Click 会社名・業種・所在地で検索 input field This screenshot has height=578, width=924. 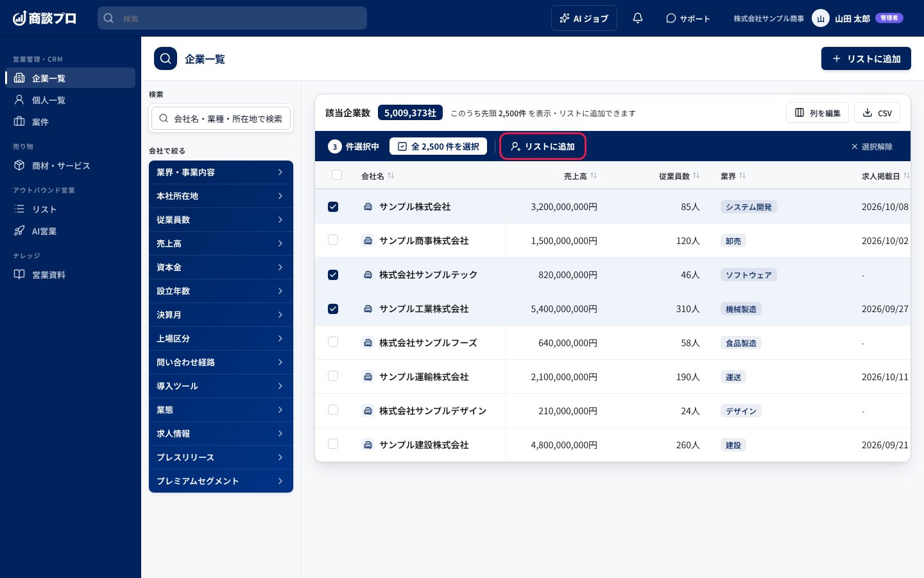[221, 118]
